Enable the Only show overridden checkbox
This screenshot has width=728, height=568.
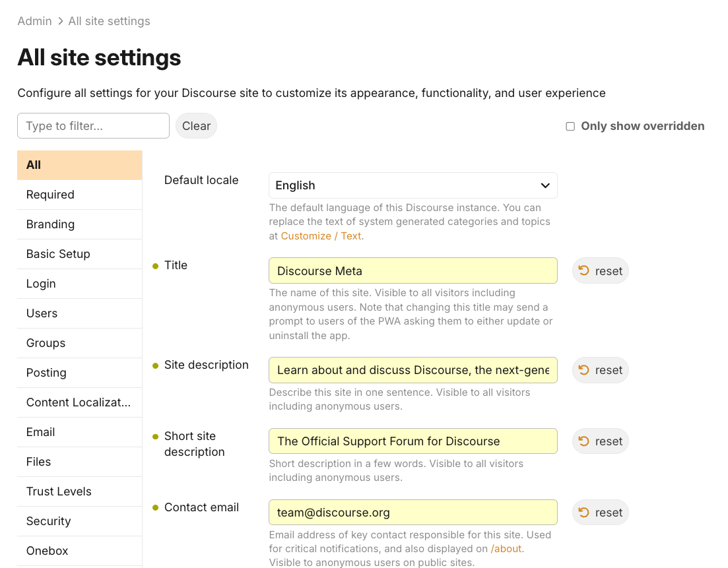pyautogui.click(x=570, y=126)
